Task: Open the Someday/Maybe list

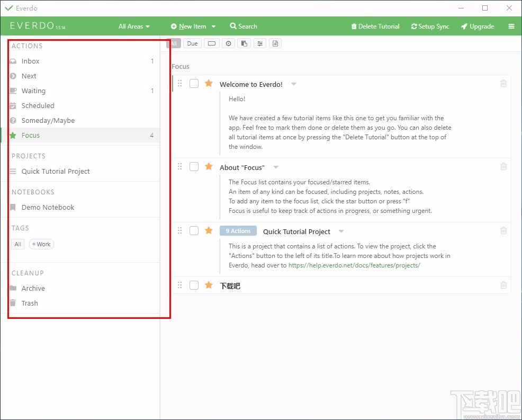Action: pos(80,121)
